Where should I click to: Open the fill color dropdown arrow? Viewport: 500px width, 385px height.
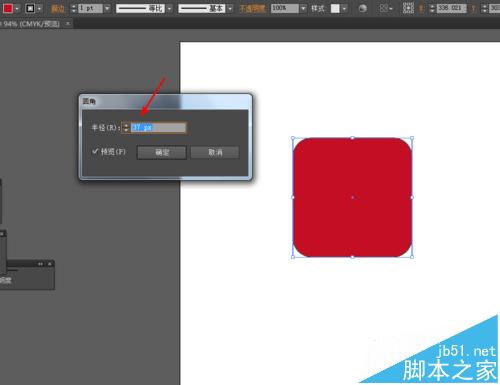point(17,9)
